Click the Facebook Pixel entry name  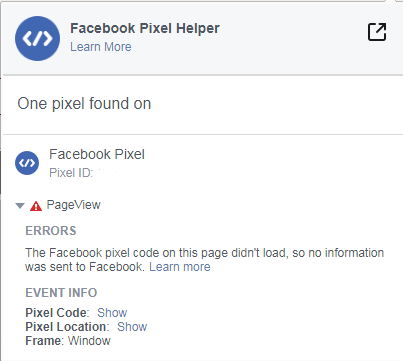tap(97, 154)
